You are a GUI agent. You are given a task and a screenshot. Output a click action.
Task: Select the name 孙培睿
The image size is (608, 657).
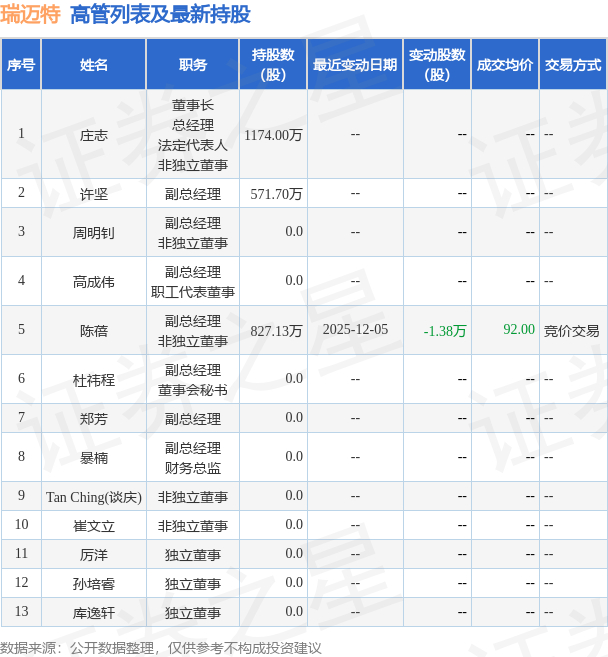point(94,584)
